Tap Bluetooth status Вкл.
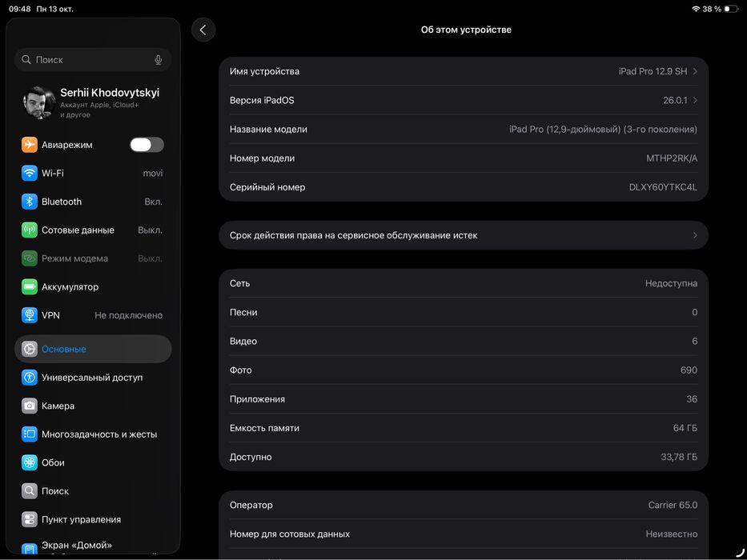The image size is (747, 560). pos(154,202)
